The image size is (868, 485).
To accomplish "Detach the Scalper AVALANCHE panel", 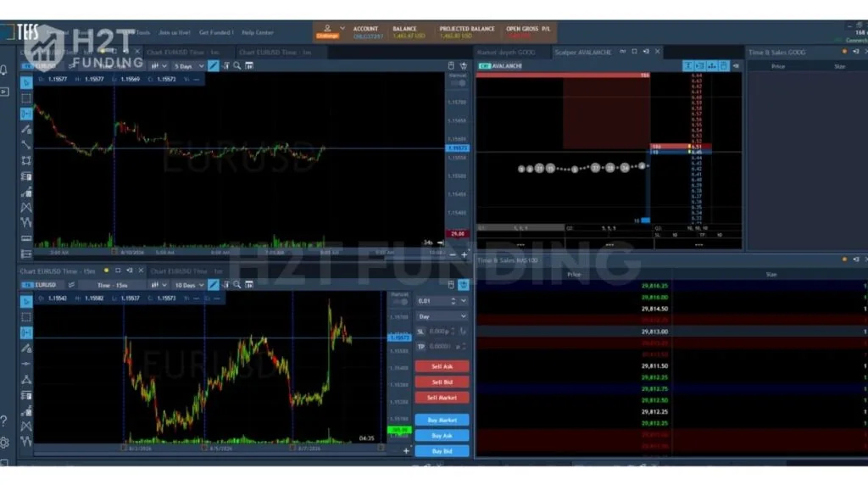I will coord(646,52).
